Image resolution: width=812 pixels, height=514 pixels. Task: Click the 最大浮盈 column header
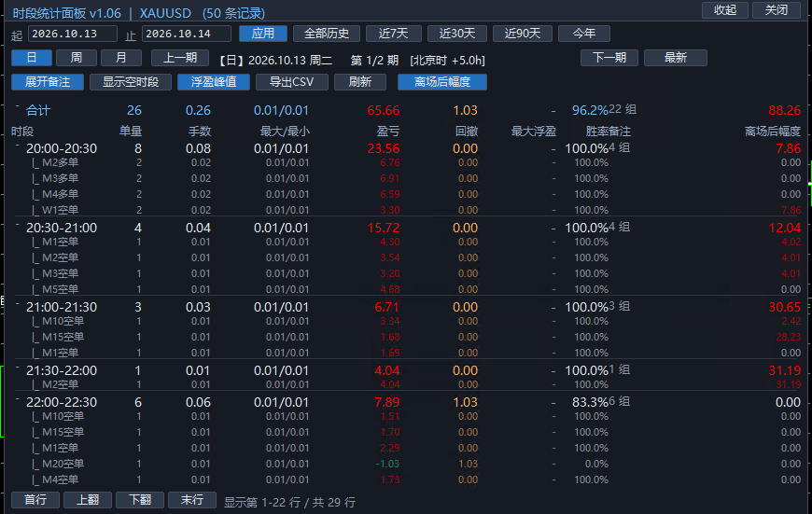[x=533, y=132]
